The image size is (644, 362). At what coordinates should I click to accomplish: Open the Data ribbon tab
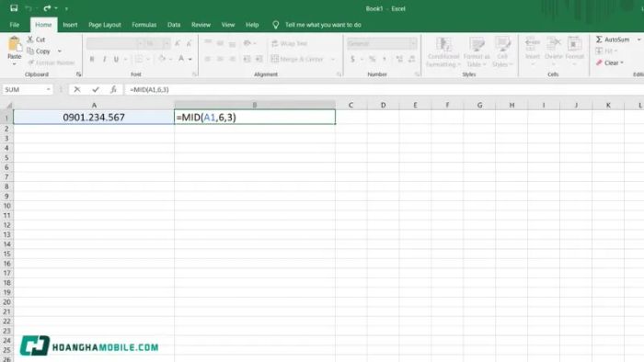(174, 25)
